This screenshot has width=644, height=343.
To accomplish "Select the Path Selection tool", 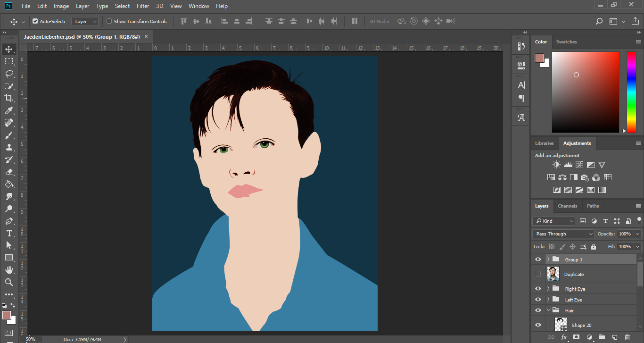I will 8,245.
